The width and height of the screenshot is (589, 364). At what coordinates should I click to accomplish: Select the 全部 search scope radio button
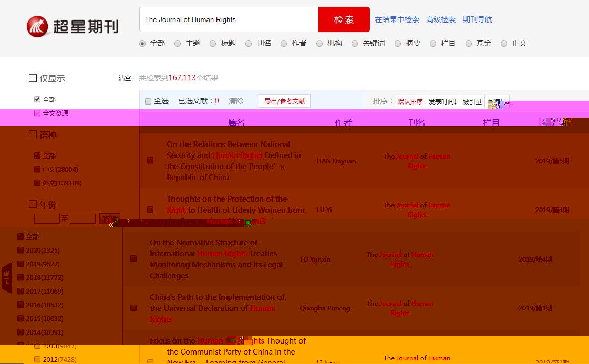(x=142, y=44)
